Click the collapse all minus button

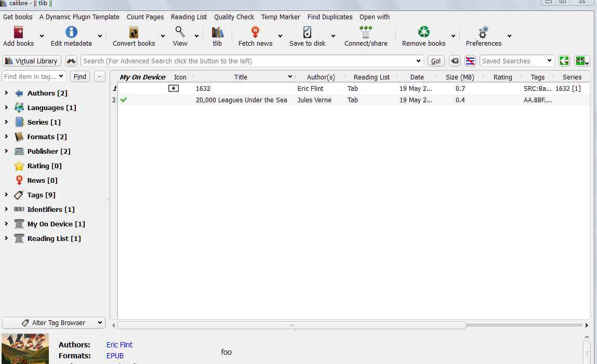click(x=99, y=76)
